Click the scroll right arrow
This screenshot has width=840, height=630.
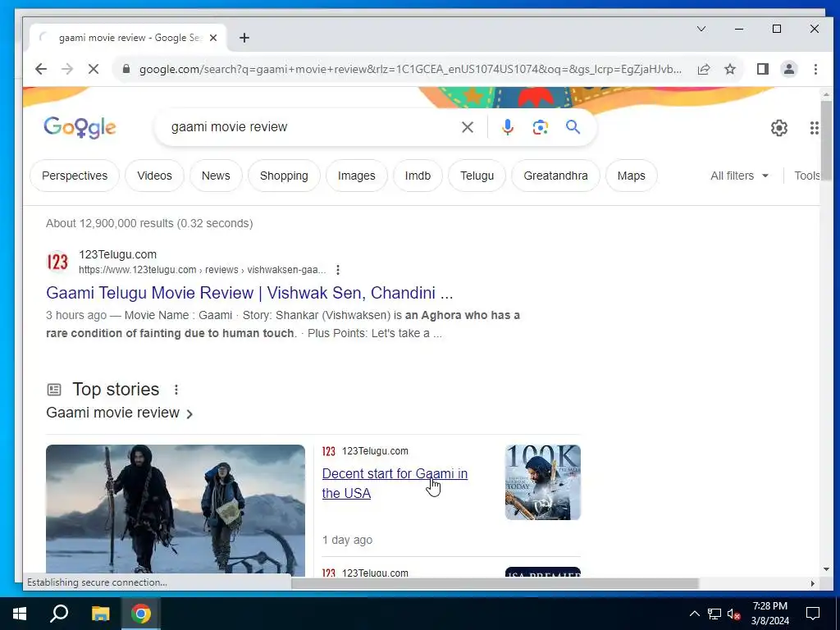pos(813,583)
